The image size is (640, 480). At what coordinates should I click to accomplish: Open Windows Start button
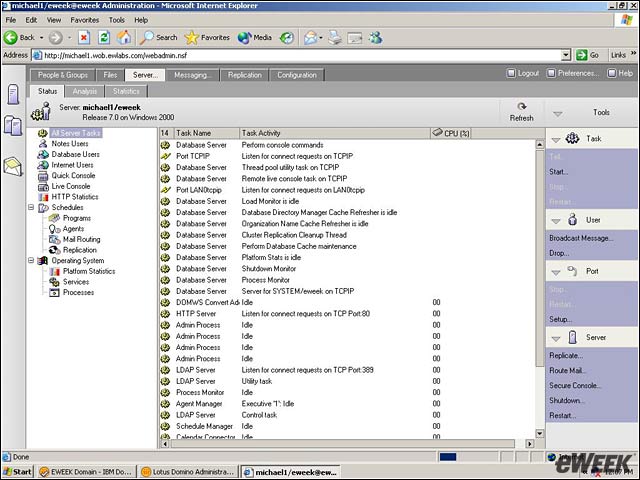pos(17,472)
